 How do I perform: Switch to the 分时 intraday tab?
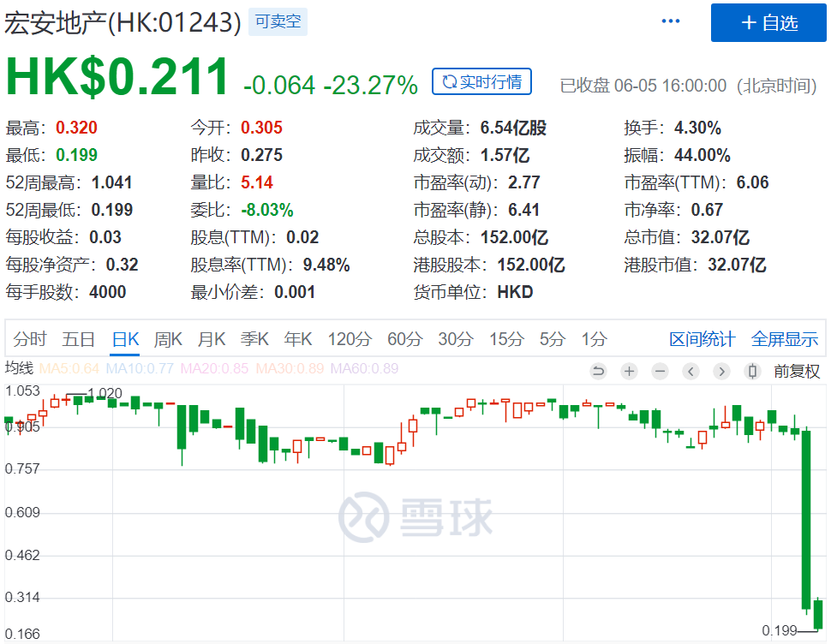tap(30, 339)
